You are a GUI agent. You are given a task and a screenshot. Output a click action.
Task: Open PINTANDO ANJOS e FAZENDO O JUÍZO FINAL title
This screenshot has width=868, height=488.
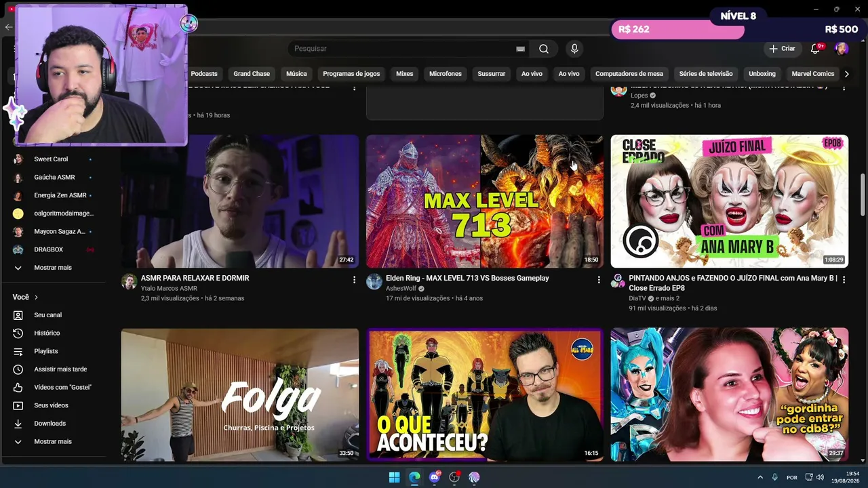[x=733, y=283]
